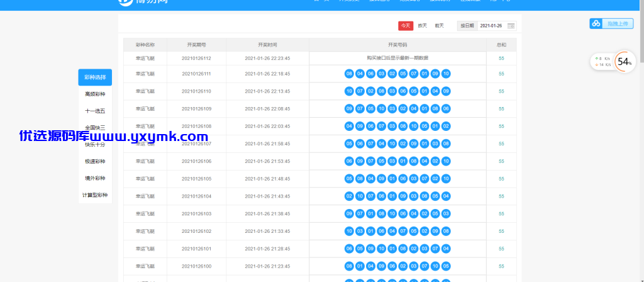This screenshot has width=644, height=282.
Task: Click the 彩种名称 column header
Action: coord(145,45)
